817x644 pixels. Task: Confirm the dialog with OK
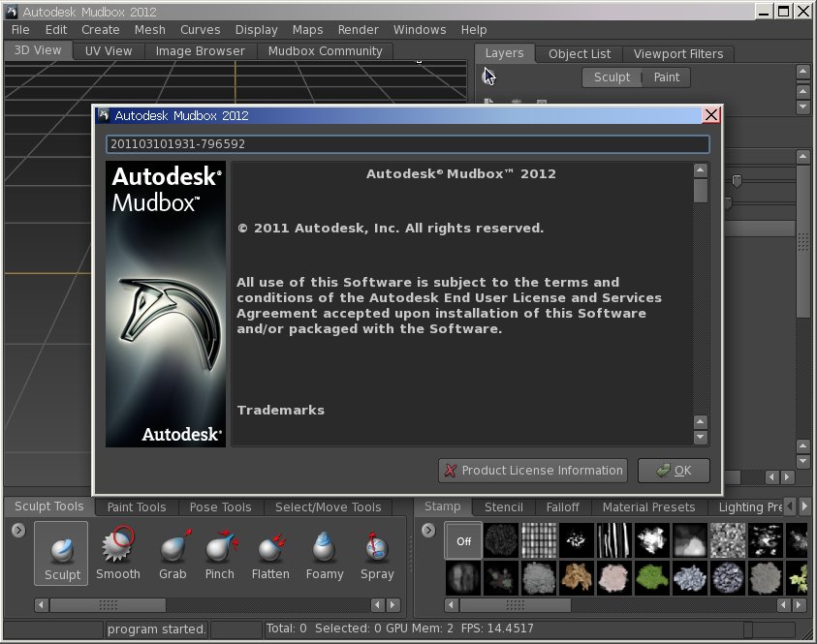coord(674,470)
